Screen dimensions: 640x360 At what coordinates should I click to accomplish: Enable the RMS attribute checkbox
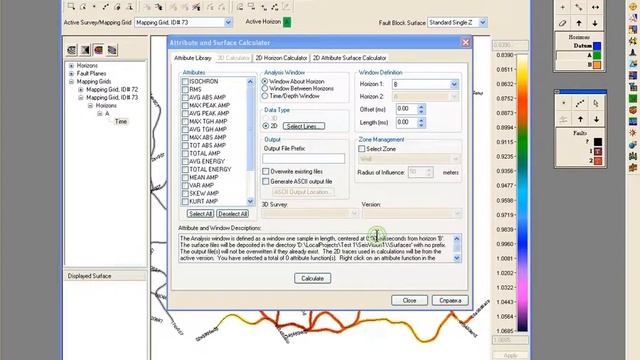coord(185,89)
